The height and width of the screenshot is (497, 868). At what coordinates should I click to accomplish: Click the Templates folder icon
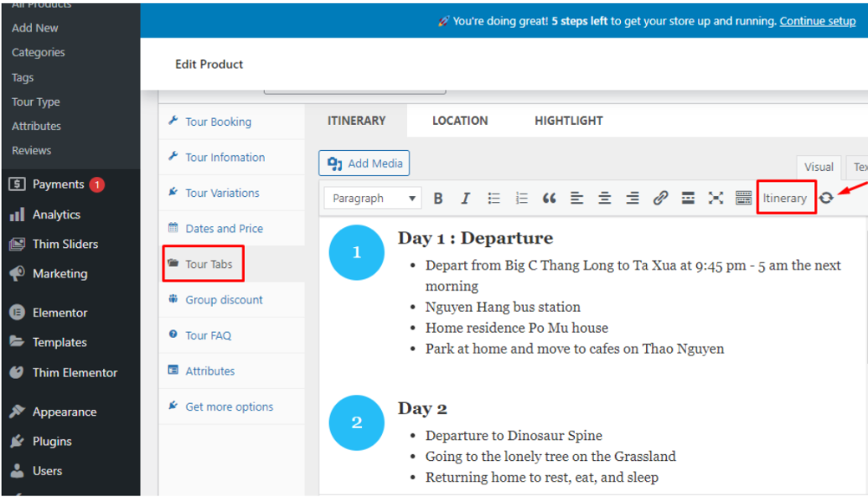[17, 341]
